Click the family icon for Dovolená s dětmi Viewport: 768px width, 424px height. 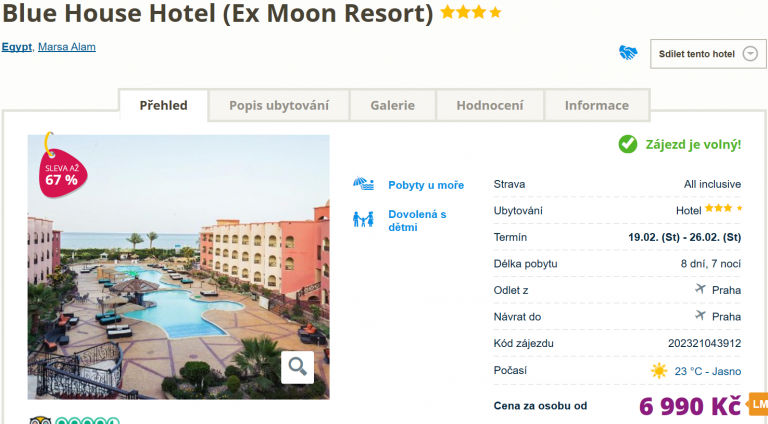pyautogui.click(x=364, y=219)
